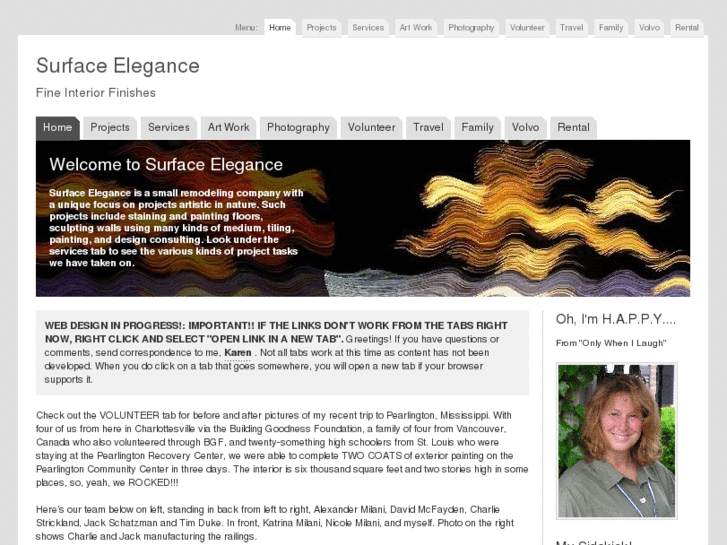Select Family in the top small menu
Viewport: 727px width, 545px height.
tap(611, 27)
